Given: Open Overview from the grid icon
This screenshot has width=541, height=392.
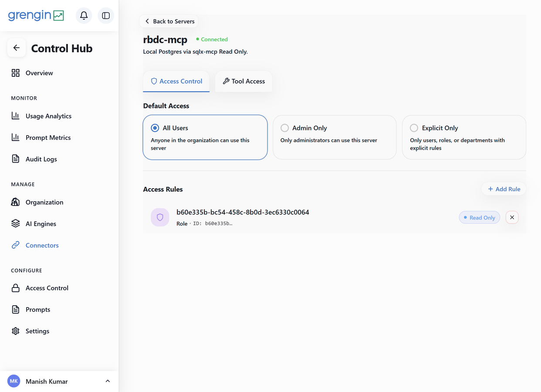Looking at the screenshot, I should point(16,73).
